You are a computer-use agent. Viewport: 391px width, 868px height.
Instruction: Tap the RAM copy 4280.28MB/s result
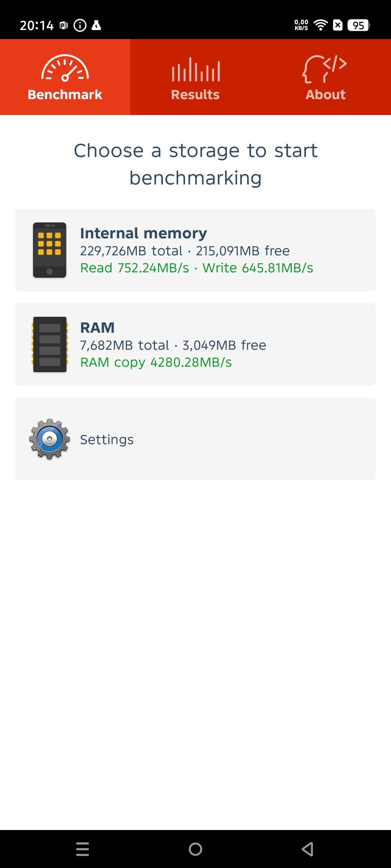[x=156, y=362]
